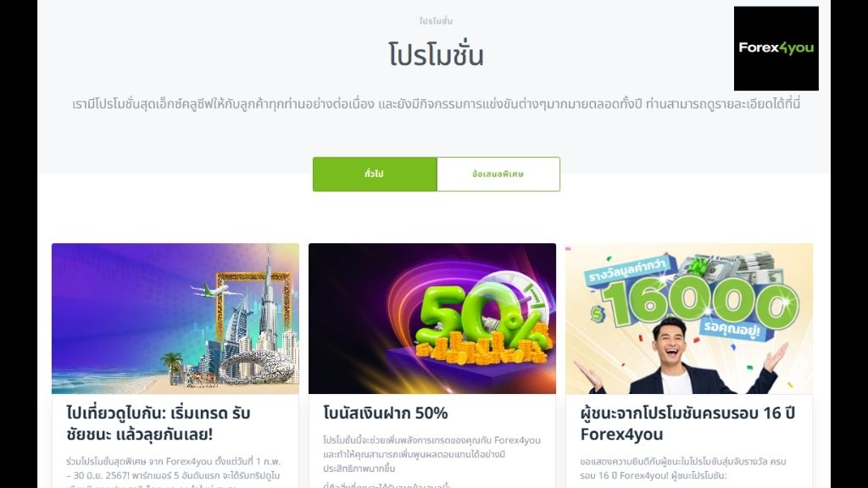Select the ทั่วไป tab

[x=374, y=174]
